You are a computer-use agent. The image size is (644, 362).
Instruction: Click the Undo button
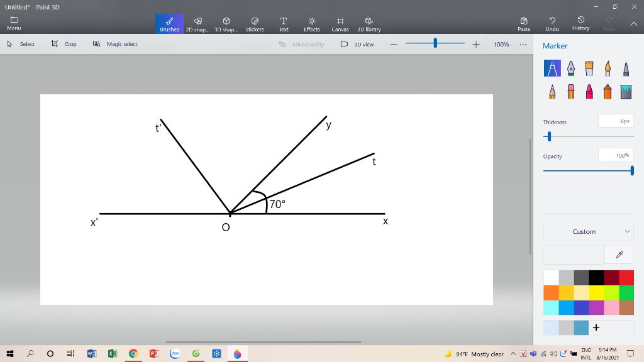point(552,23)
